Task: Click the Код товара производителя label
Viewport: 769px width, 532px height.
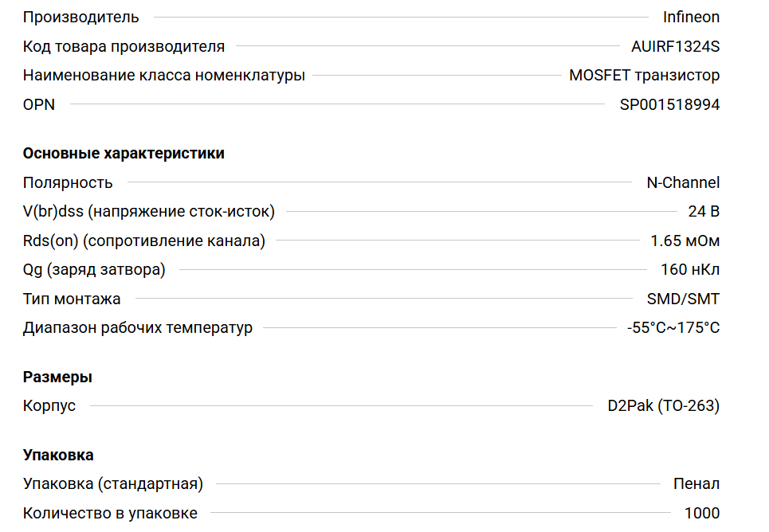Action: point(124,46)
